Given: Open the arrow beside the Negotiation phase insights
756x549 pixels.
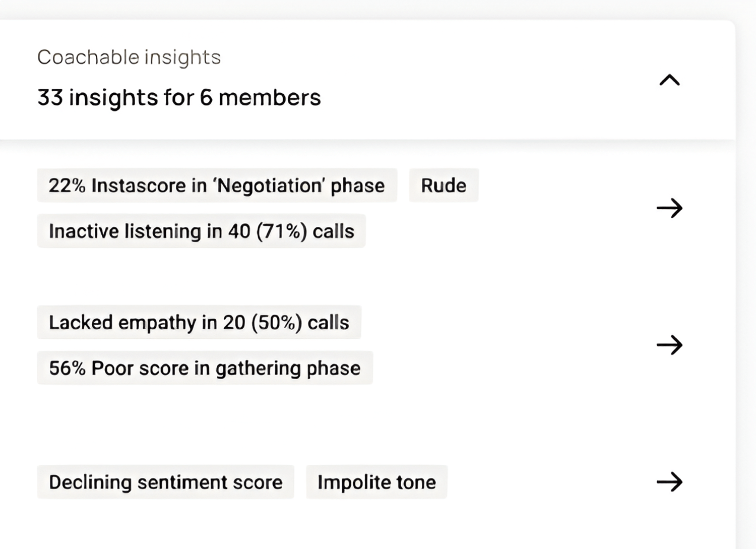Looking at the screenshot, I should 669,208.
